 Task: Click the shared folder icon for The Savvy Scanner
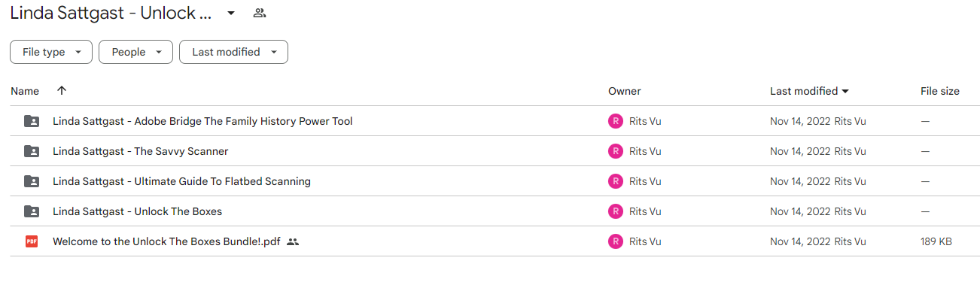pos(31,151)
